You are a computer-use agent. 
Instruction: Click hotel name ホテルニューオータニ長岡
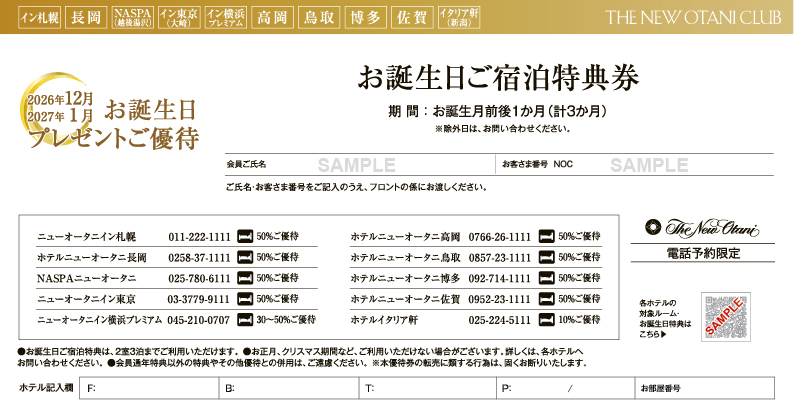(x=92, y=258)
